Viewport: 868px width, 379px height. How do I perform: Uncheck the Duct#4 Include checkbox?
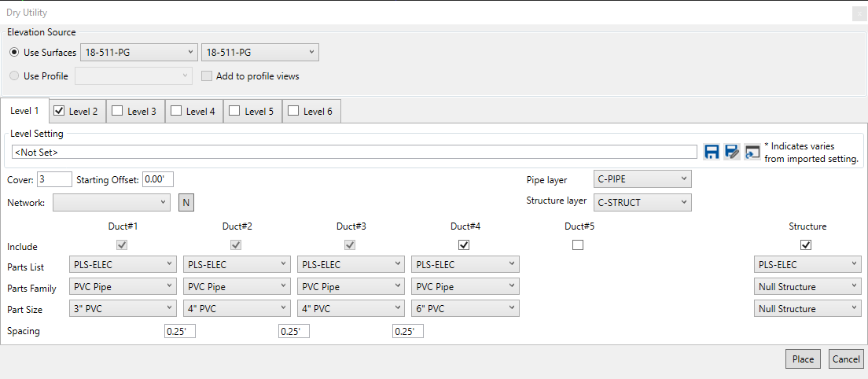[x=464, y=245]
